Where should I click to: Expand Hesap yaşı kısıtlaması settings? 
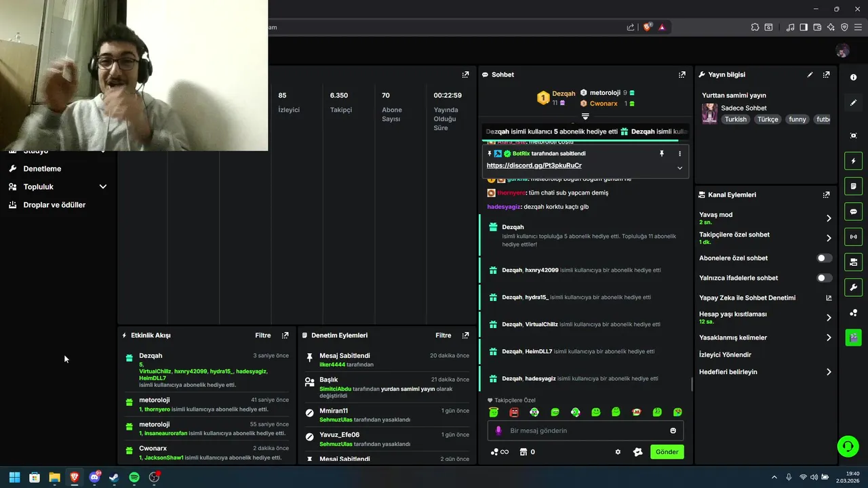pyautogui.click(x=829, y=317)
